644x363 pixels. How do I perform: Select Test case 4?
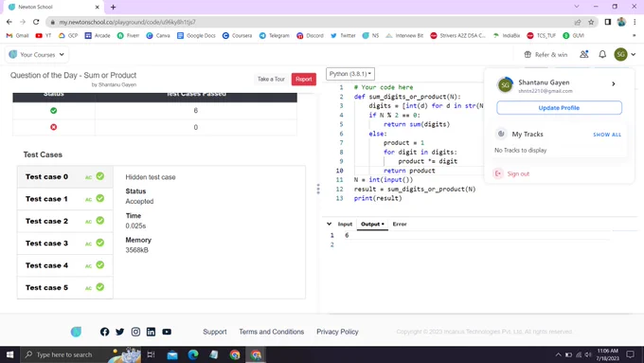click(x=65, y=265)
